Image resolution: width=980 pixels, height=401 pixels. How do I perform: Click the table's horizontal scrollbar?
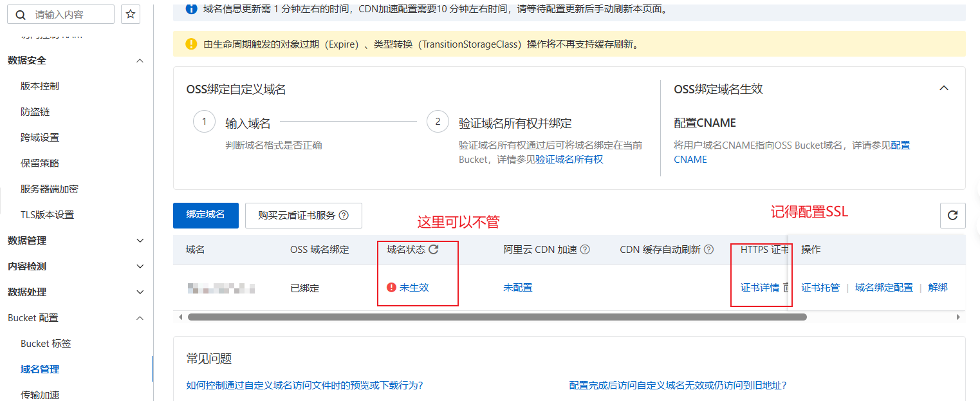(496, 317)
